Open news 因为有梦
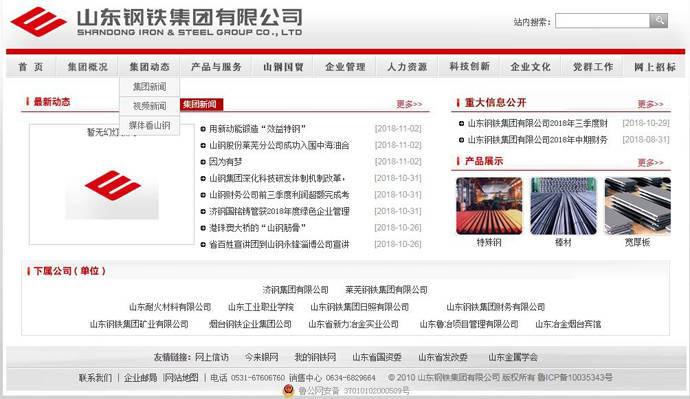Viewport: 690px width, 399px height. click(x=225, y=162)
